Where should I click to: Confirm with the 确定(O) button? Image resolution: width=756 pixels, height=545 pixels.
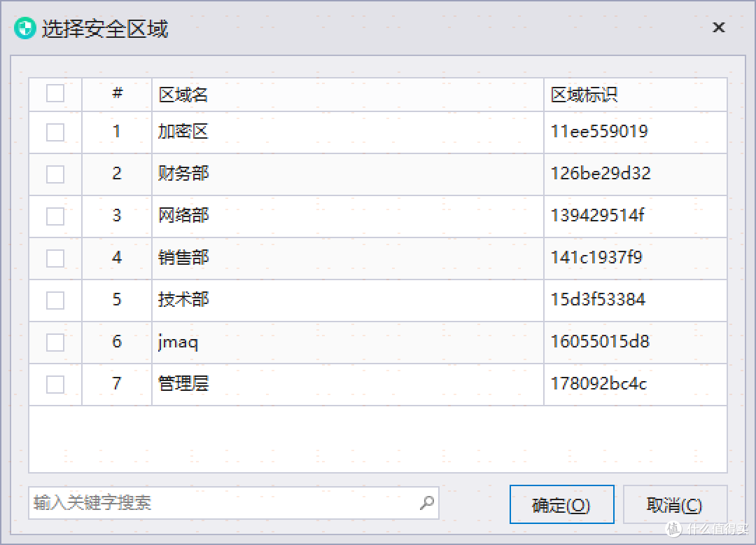tap(561, 504)
